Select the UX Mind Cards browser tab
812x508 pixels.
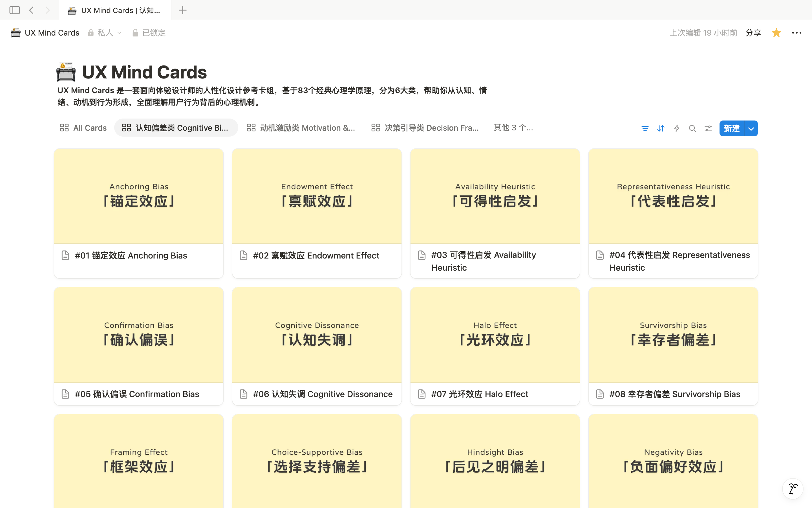[x=115, y=10]
